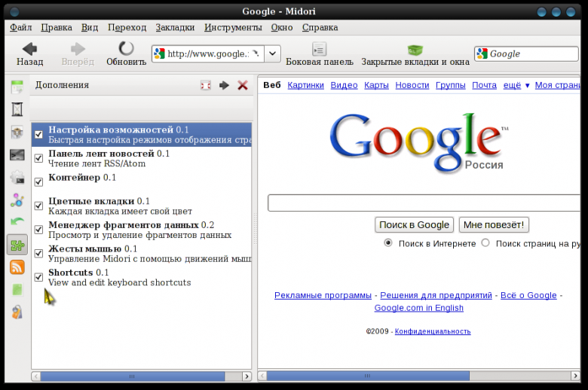Screen dimensions: 588x390
Task: Open the molecule-shaped sidebar icon
Action: [x=17, y=200]
